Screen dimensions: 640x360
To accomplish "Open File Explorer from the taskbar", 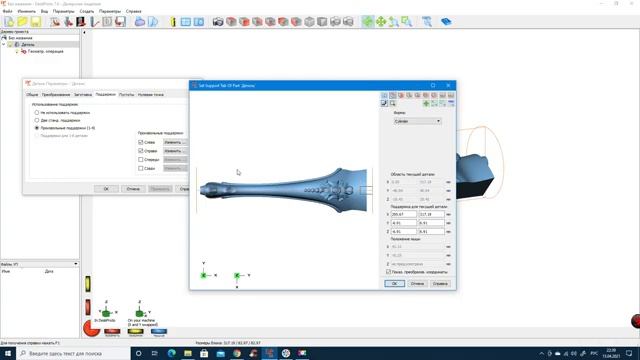I will 188,353.
